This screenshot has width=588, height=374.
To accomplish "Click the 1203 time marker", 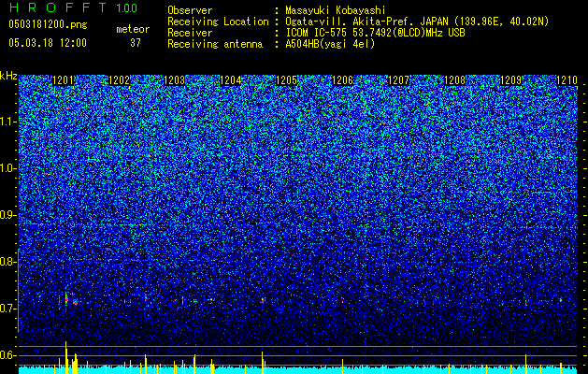I will point(175,80).
